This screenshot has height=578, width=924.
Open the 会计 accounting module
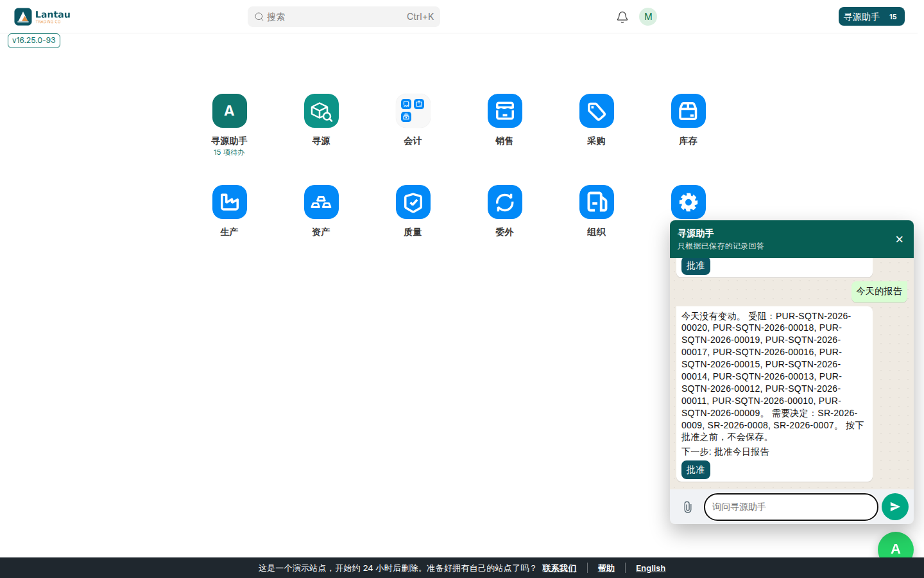tap(413, 111)
